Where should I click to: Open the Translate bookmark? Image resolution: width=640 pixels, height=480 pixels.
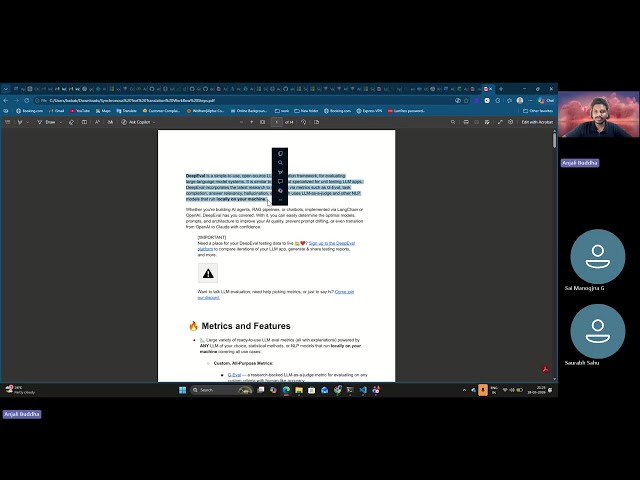[x=127, y=111]
